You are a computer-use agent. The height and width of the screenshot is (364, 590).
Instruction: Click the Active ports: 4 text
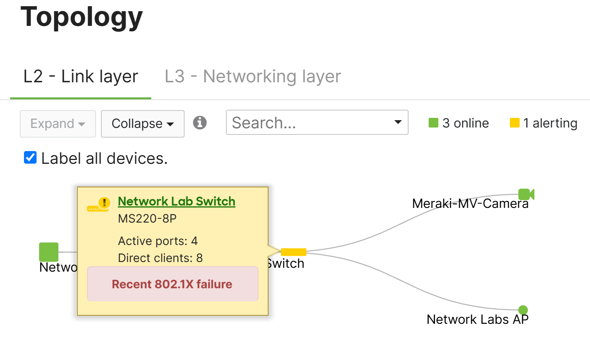tap(158, 241)
